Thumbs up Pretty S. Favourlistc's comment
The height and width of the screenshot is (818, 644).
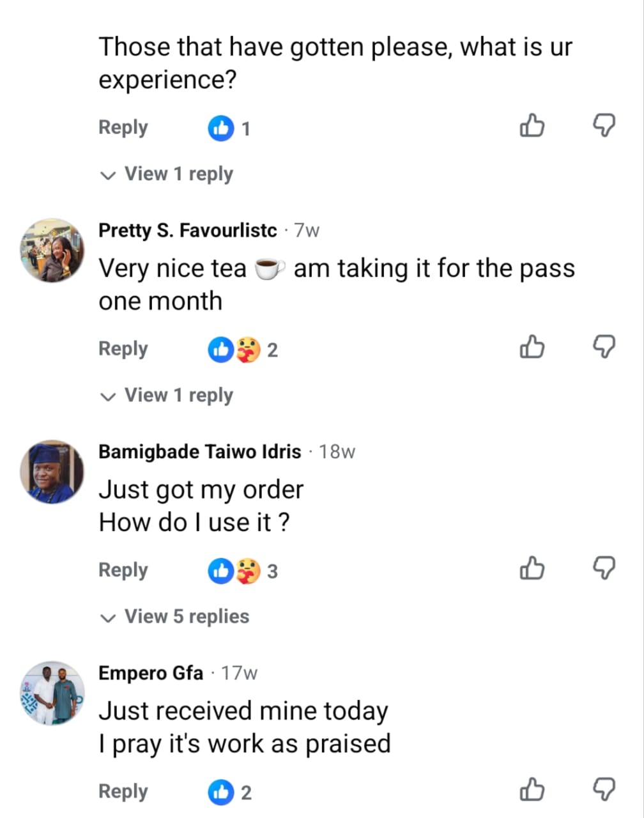point(532,348)
